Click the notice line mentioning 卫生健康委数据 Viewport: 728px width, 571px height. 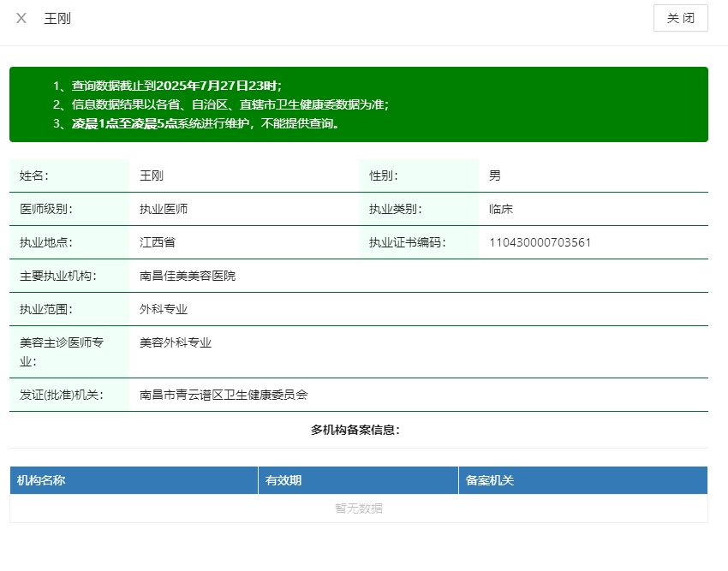(x=220, y=104)
